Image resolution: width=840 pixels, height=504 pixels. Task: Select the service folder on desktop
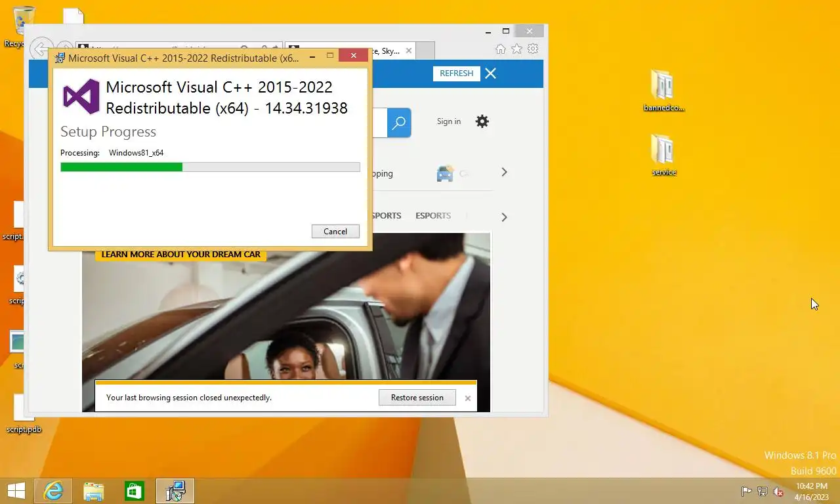663,155
